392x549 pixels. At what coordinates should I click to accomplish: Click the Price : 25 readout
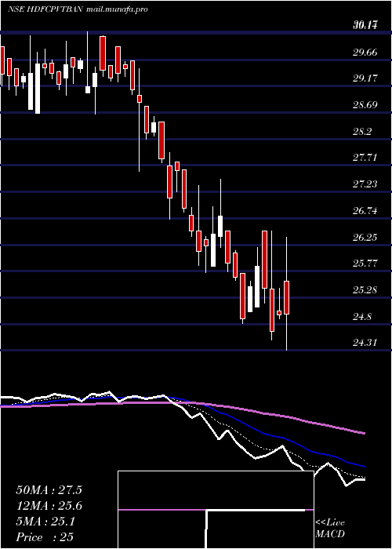[45, 537]
